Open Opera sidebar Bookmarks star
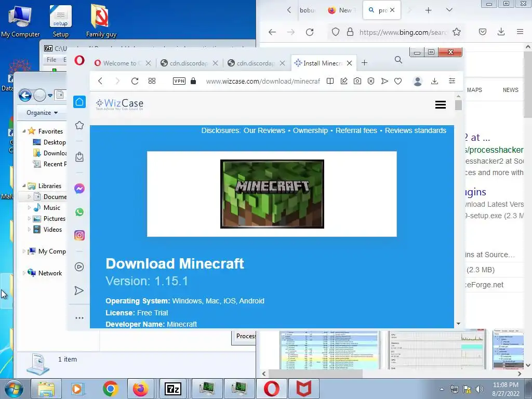 click(x=79, y=125)
